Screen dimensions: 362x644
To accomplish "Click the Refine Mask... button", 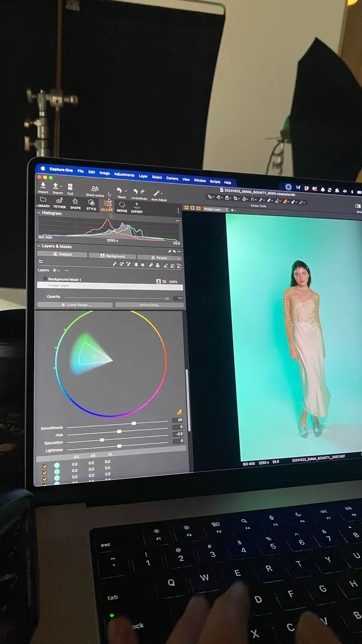I will (x=149, y=305).
